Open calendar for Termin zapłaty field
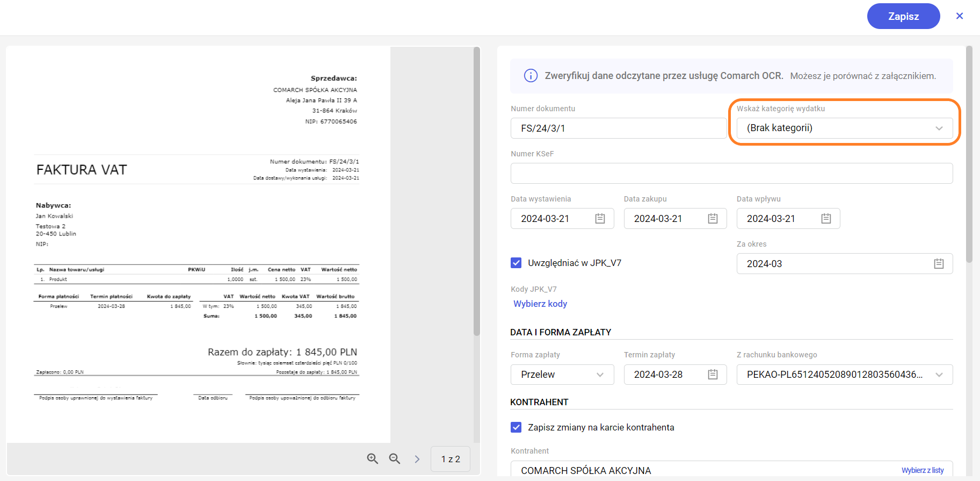The image size is (980, 481). tap(713, 375)
